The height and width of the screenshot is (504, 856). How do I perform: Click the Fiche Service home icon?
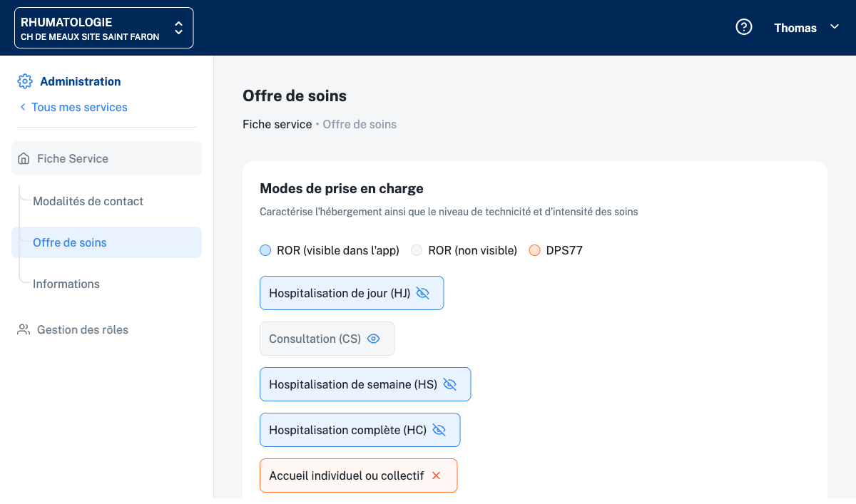tap(24, 158)
